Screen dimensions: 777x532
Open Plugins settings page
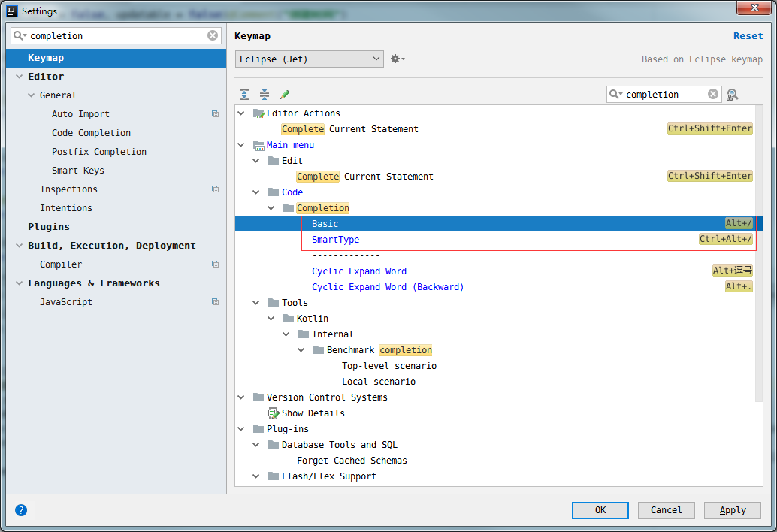49,227
